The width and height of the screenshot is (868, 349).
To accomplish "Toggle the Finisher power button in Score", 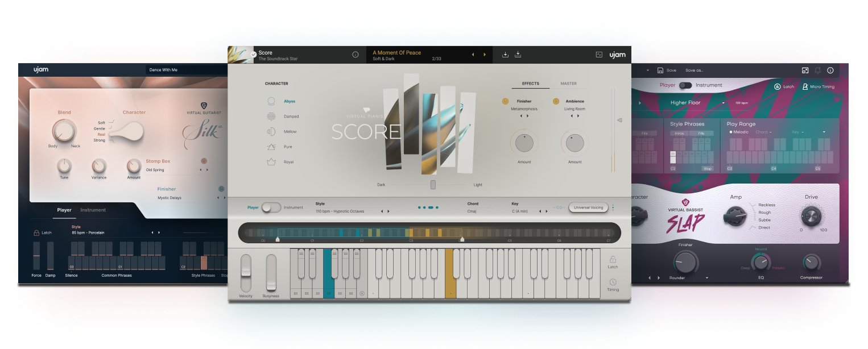I will (505, 101).
